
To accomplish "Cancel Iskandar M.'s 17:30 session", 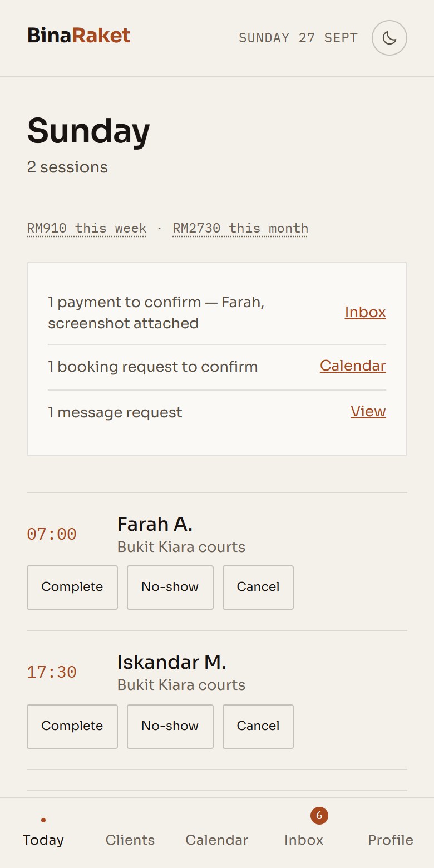I will [258, 727].
